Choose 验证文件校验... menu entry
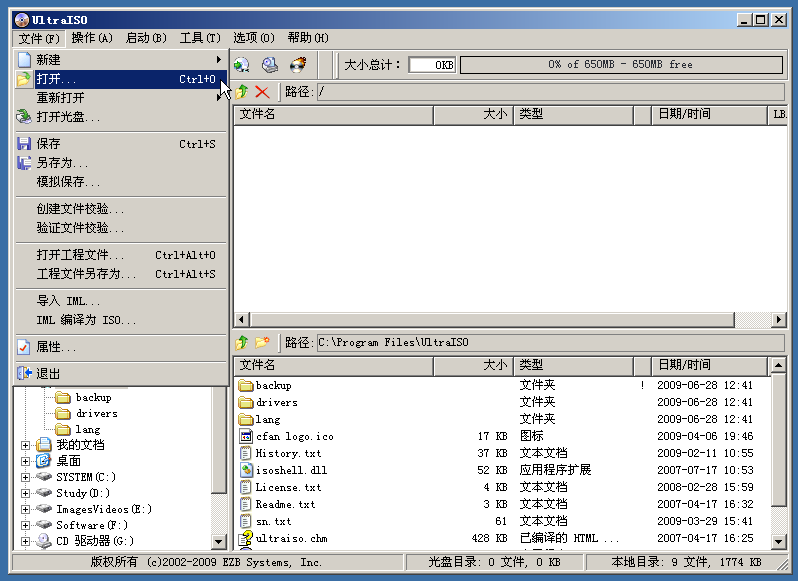This screenshot has width=798, height=581. (x=121, y=228)
